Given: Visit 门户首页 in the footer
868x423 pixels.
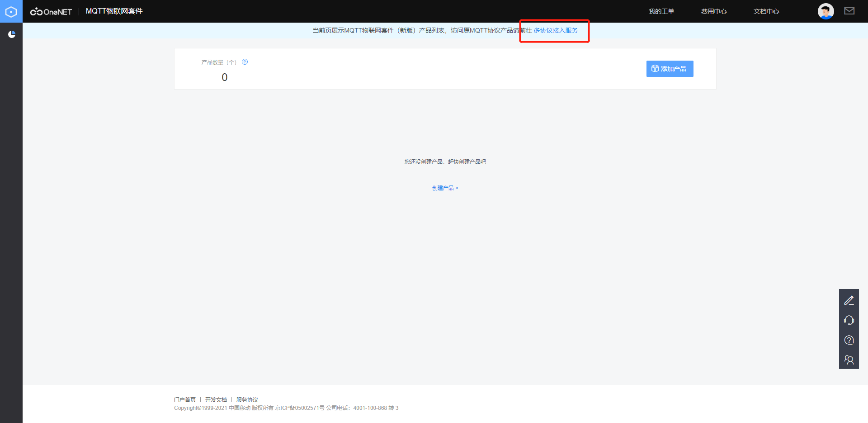Looking at the screenshot, I should tap(185, 399).
